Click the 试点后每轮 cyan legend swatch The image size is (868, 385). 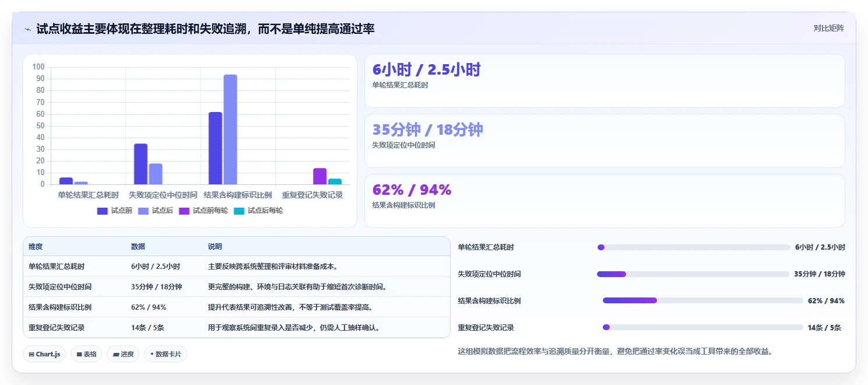[x=239, y=211]
